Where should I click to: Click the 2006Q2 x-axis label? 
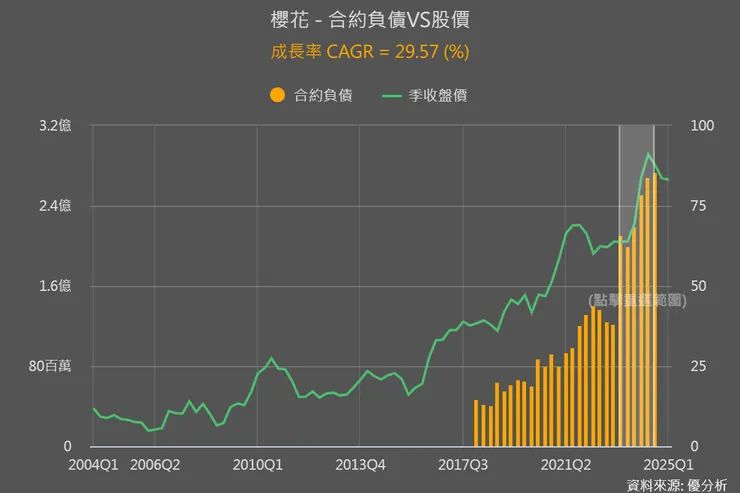click(155, 465)
